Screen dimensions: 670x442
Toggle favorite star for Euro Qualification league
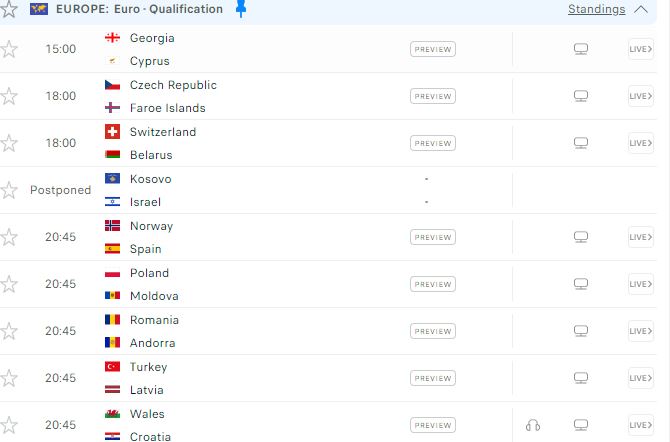9,9
